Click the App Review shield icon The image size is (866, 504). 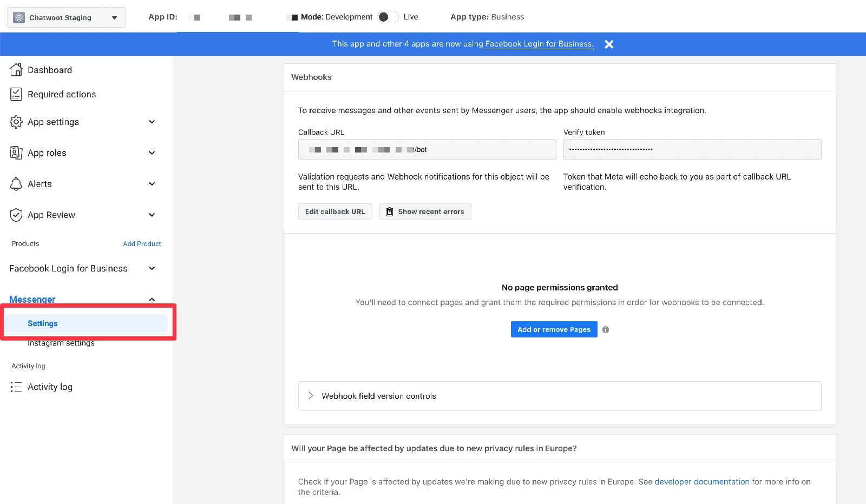[x=16, y=215]
